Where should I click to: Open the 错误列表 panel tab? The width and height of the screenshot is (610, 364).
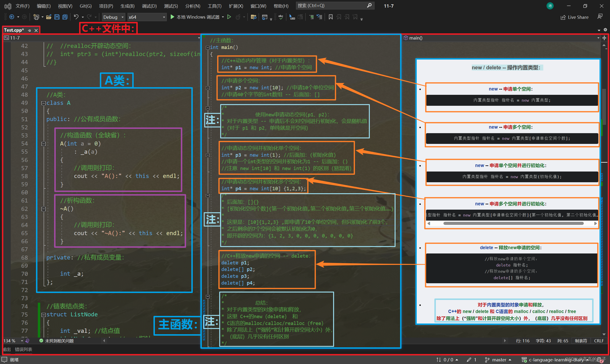(24, 349)
